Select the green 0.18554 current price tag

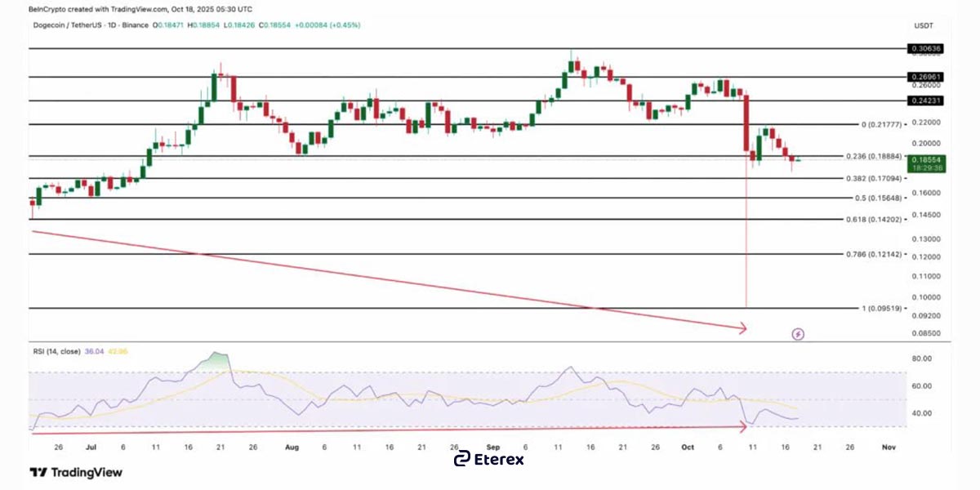(x=929, y=161)
